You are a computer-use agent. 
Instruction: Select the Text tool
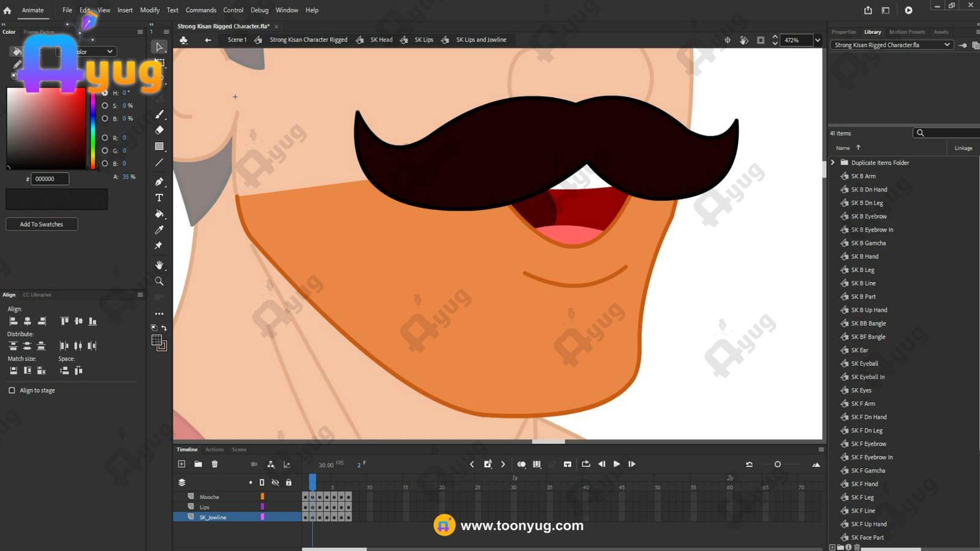(159, 198)
